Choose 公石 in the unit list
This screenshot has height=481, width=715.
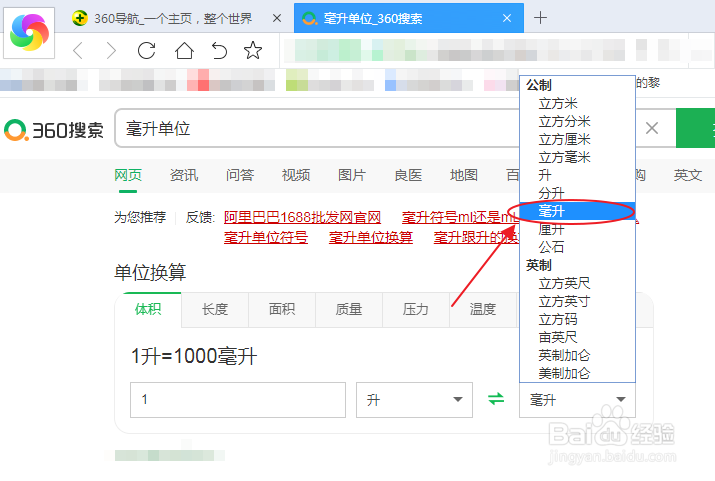coord(577,247)
